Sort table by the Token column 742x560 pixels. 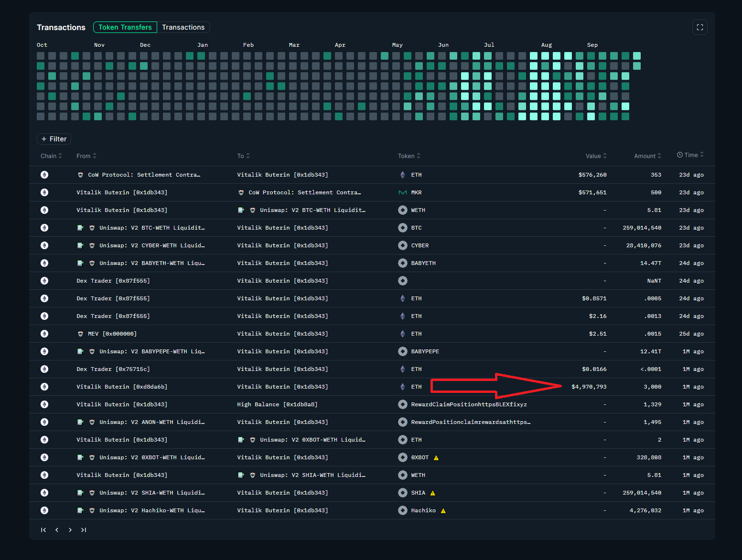tap(409, 156)
